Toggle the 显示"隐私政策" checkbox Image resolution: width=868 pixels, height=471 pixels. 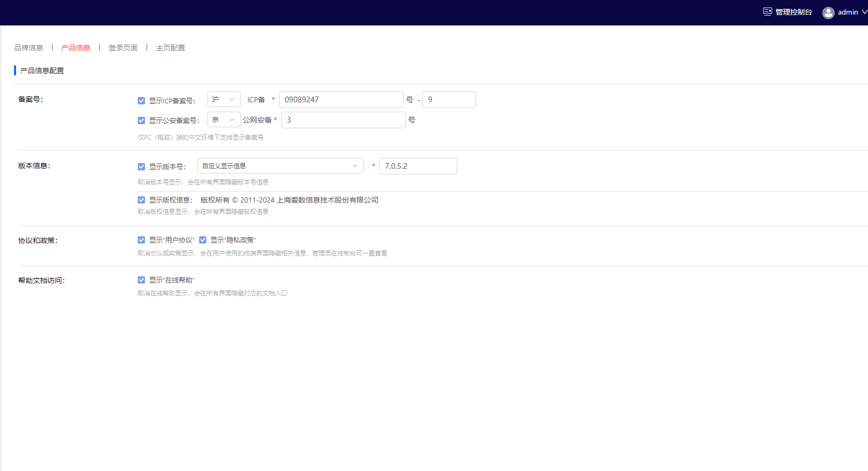coord(203,239)
